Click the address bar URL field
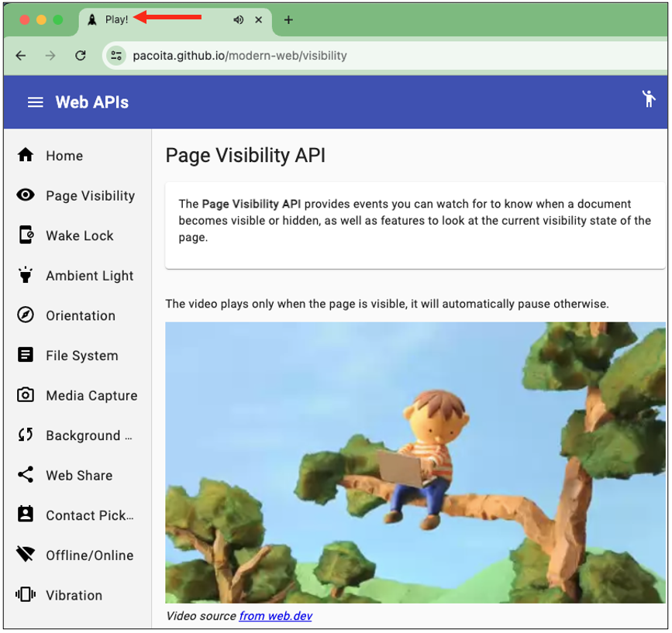672x633 pixels. click(386, 56)
